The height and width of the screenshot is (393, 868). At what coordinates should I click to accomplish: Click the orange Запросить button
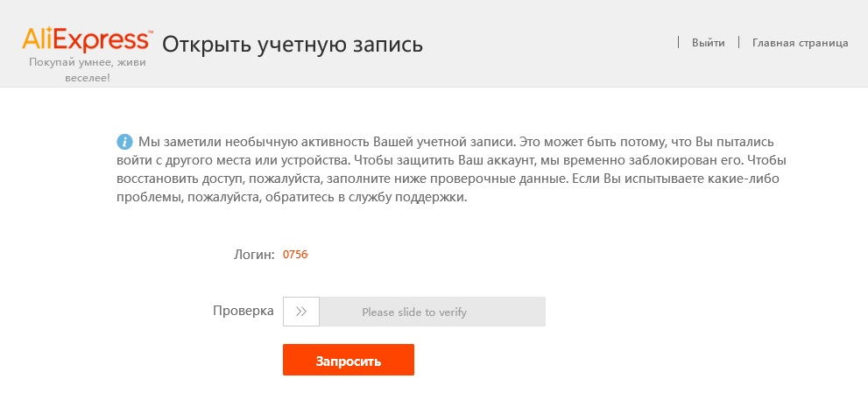click(349, 360)
